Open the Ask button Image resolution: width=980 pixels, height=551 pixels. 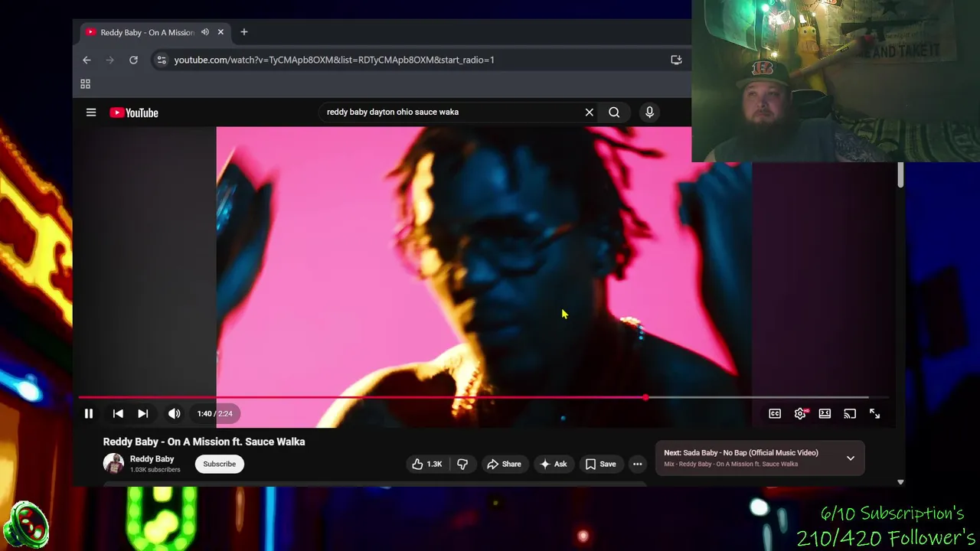tap(553, 464)
